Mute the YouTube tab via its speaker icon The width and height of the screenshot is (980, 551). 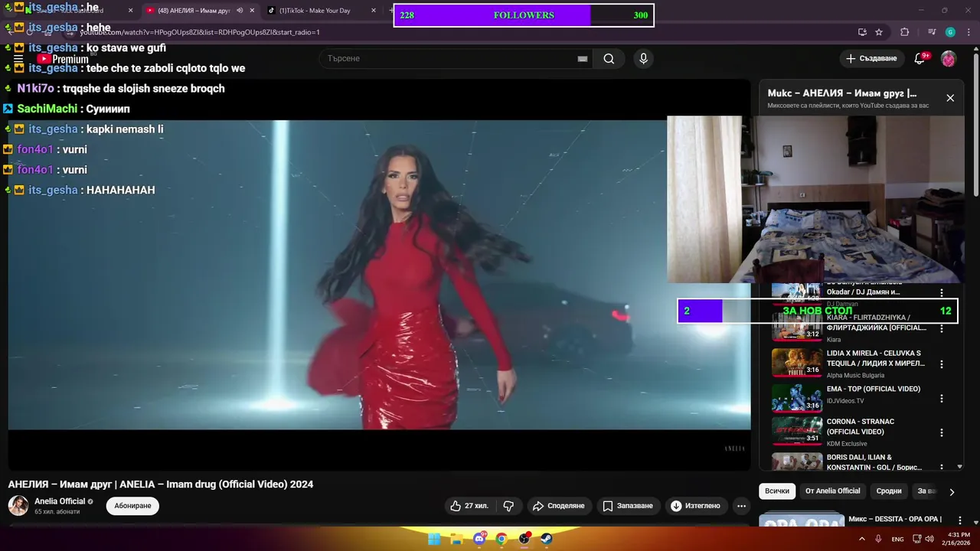240,11
